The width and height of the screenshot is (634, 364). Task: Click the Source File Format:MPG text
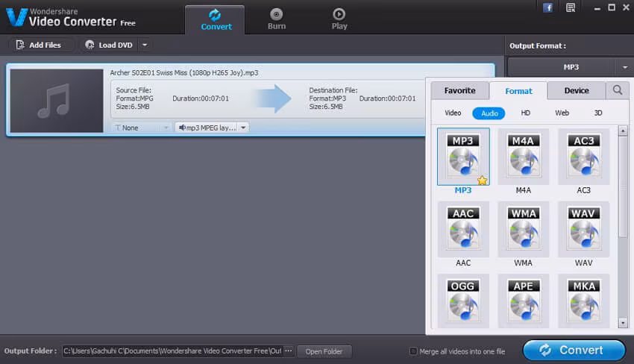point(135,98)
